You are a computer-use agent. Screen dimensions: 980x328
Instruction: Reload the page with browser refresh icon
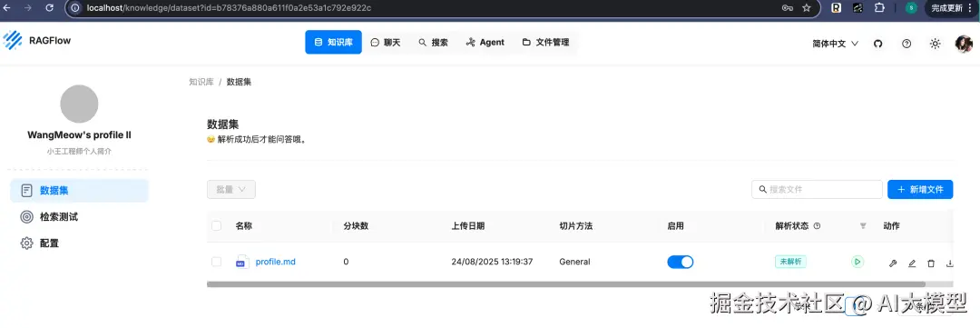click(49, 8)
